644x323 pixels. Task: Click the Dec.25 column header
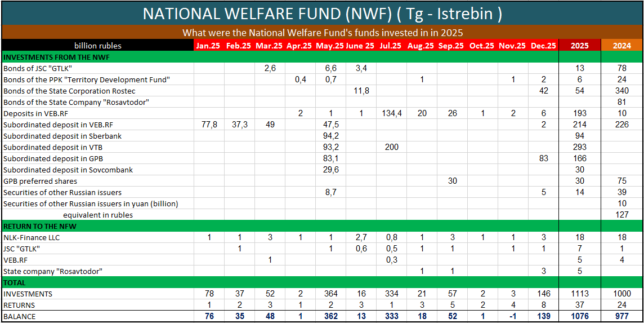tap(543, 46)
